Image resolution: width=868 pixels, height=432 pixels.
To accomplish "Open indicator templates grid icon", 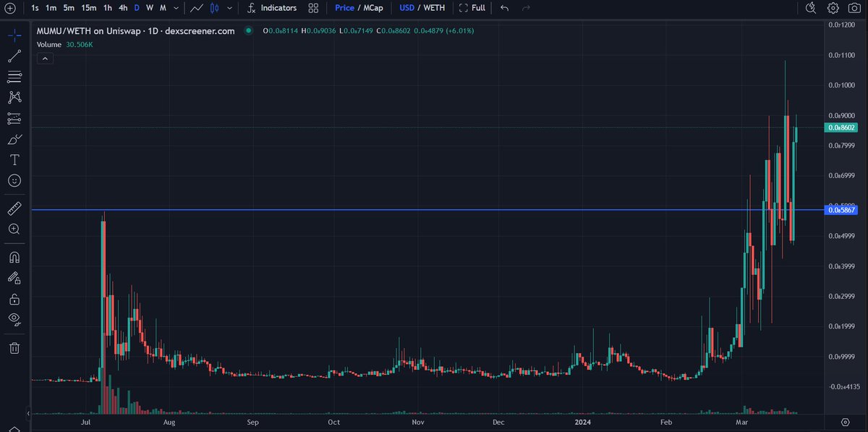I will coord(313,8).
